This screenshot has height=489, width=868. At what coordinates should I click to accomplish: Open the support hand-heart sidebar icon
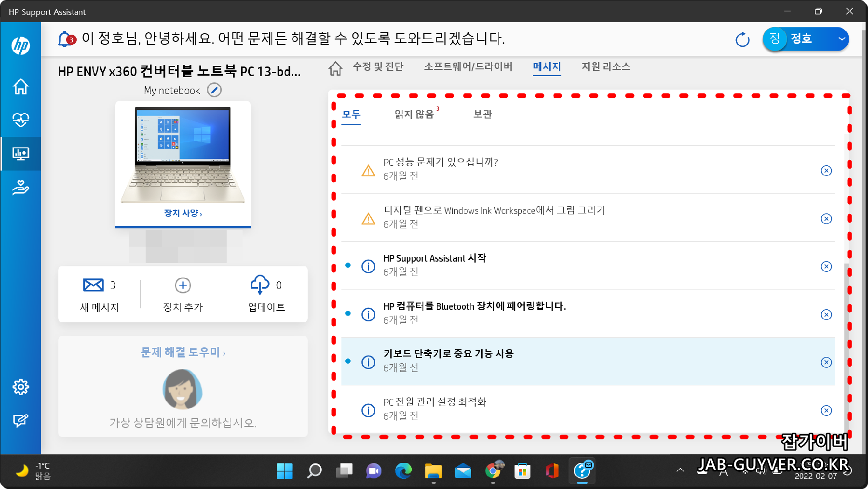pyautogui.click(x=21, y=187)
